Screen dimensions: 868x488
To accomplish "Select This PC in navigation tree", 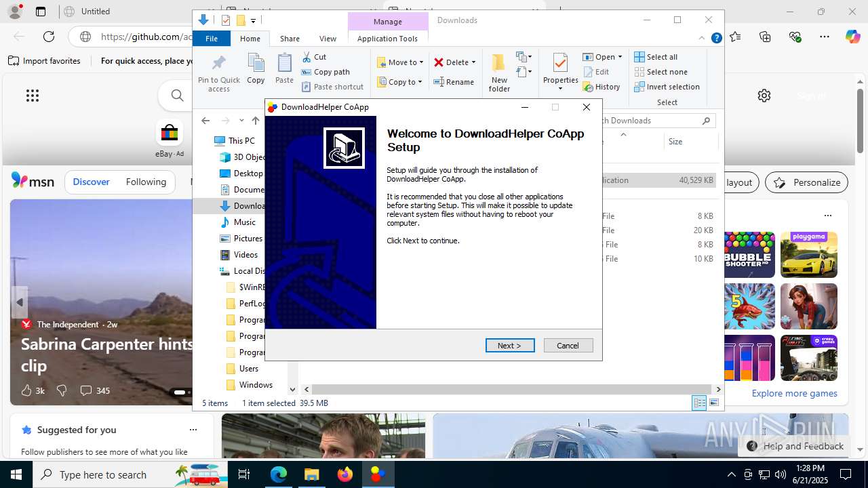I will (x=235, y=141).
